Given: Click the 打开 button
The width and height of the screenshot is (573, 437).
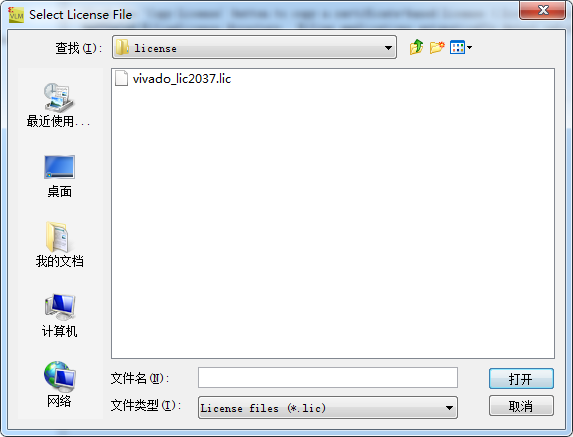Looking at the screenshot, I should point(521,379).
